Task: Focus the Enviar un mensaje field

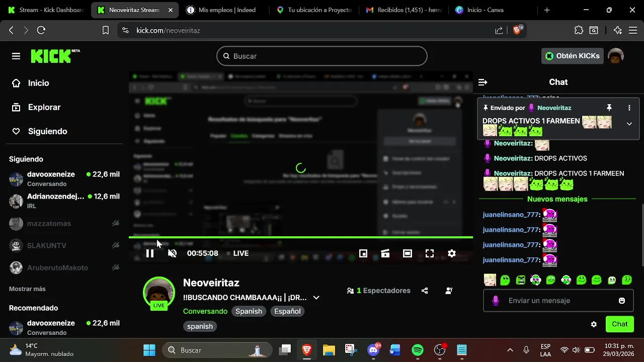Action: point(558,301)
